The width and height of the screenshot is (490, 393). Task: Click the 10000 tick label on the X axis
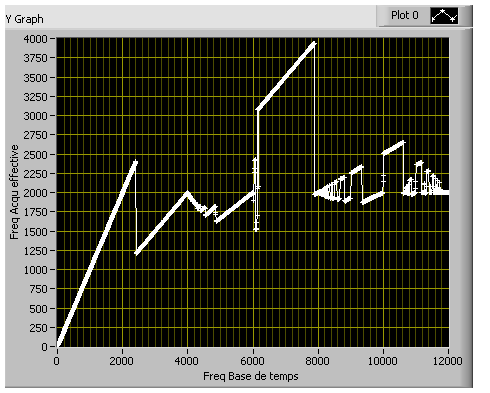[x=383, y=361]
